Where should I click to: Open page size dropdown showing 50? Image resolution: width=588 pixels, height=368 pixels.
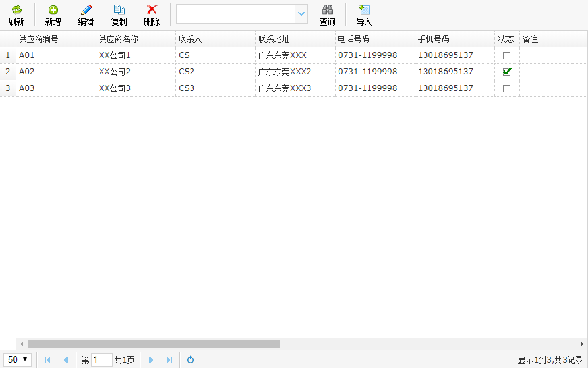click(x=17, y=359)
